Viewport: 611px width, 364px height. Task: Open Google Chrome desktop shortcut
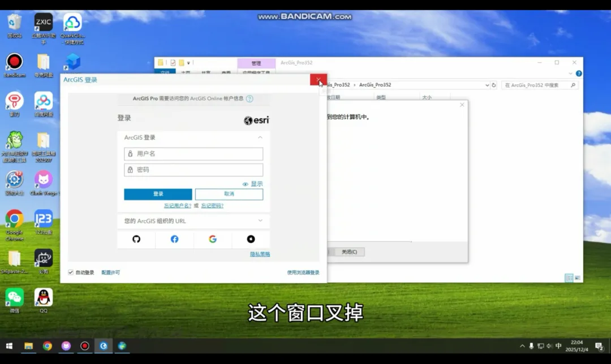point(14,226)
